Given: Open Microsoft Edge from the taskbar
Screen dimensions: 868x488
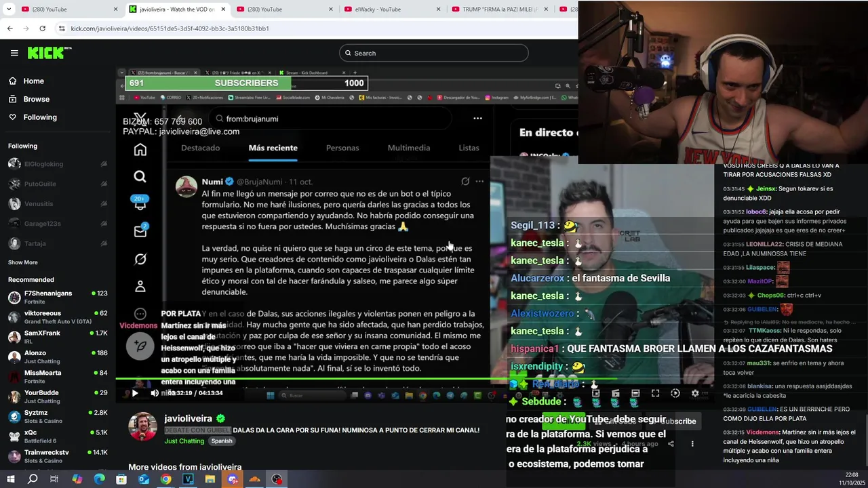Looking at the screenshot, I should 99,479.
